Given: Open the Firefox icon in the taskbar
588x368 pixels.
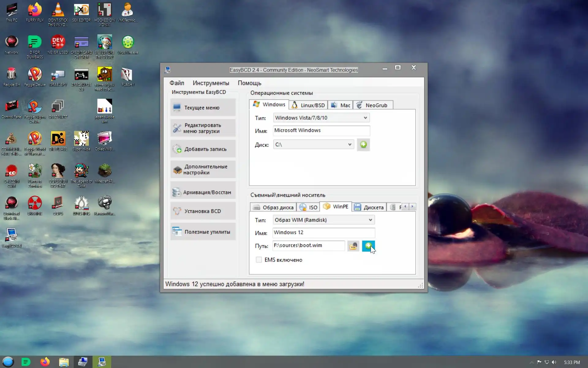Looking at the screenshot, I should pos(45,362).
